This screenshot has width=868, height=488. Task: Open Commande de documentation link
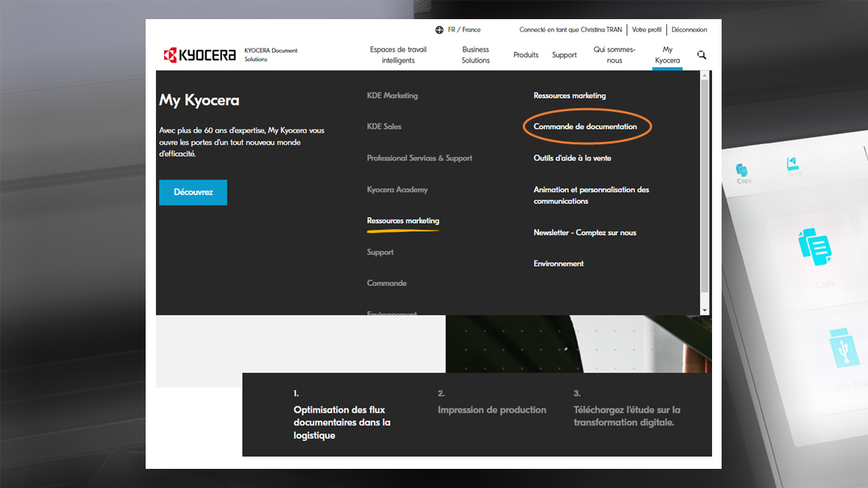click(x=585, y=127)
